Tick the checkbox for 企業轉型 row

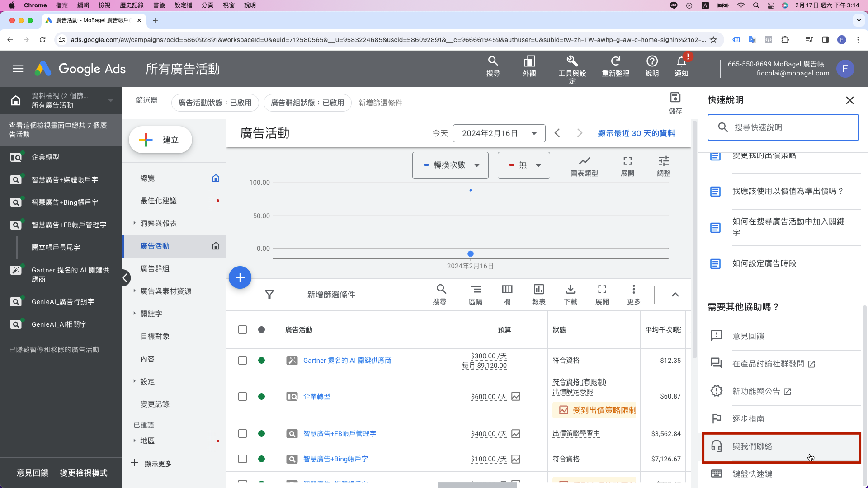(x=243, y=397)
